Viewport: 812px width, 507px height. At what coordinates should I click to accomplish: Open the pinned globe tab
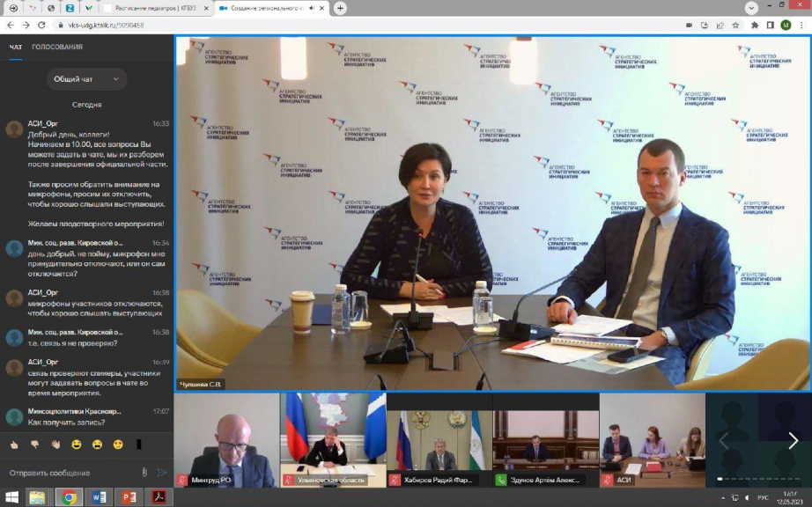(51, 8)
